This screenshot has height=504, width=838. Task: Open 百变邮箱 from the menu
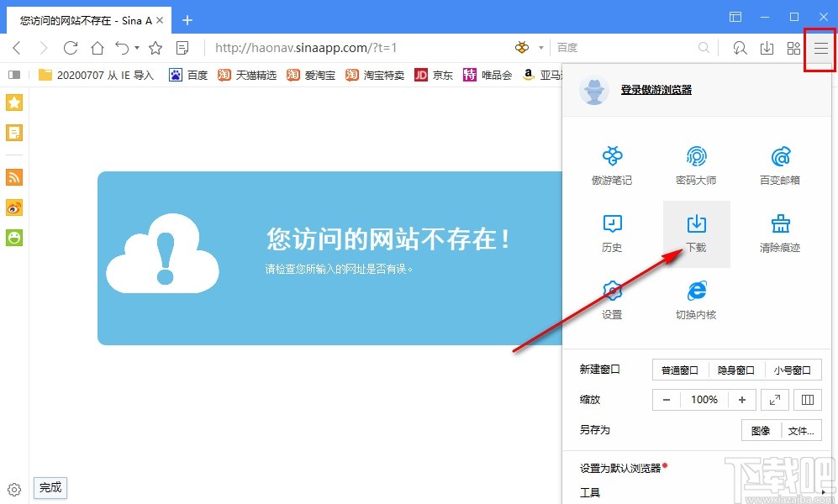(780, 166)
